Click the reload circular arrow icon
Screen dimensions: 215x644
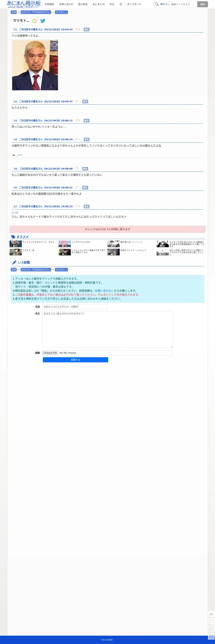tap(211, 621)
